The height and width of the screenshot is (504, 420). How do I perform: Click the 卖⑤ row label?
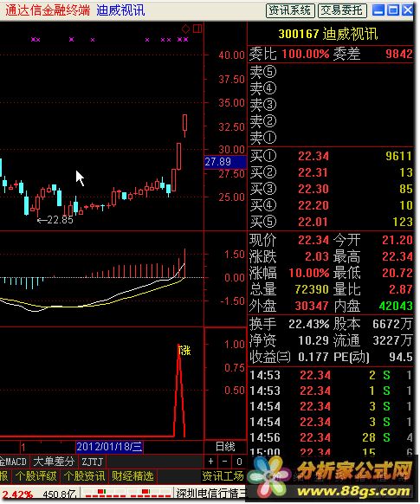(x=263, y=72)
